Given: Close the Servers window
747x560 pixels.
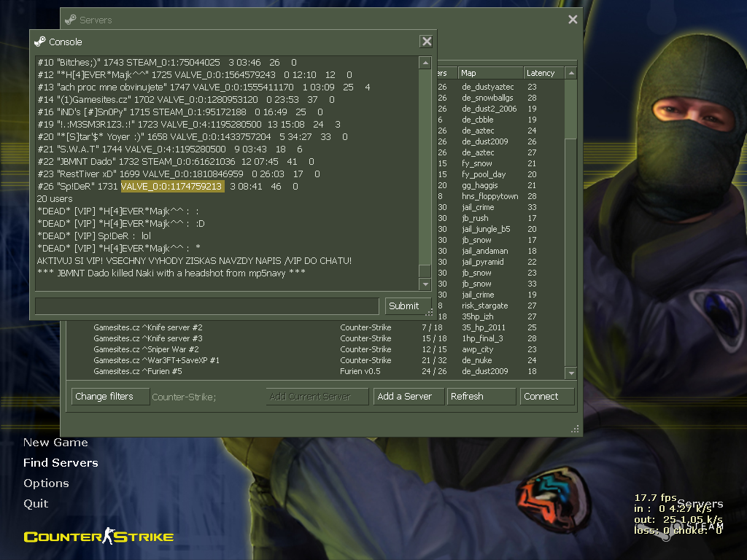Looking at the screenshot, I should click(x=573, y=20).
